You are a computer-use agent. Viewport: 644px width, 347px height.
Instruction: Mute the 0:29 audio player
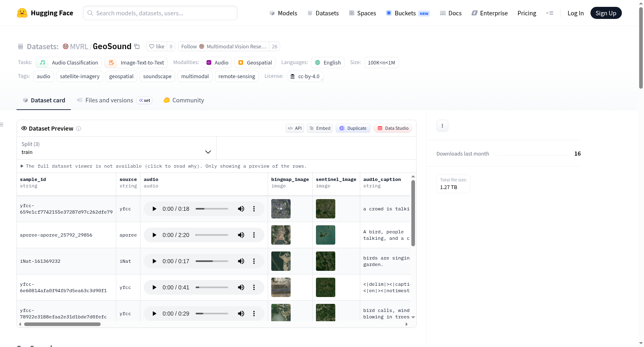[241, 314]
